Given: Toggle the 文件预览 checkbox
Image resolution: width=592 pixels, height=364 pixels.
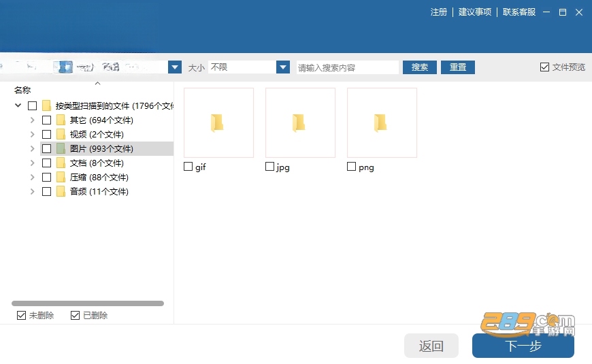Looking at the screenshot, I should (x=544, y=67).
